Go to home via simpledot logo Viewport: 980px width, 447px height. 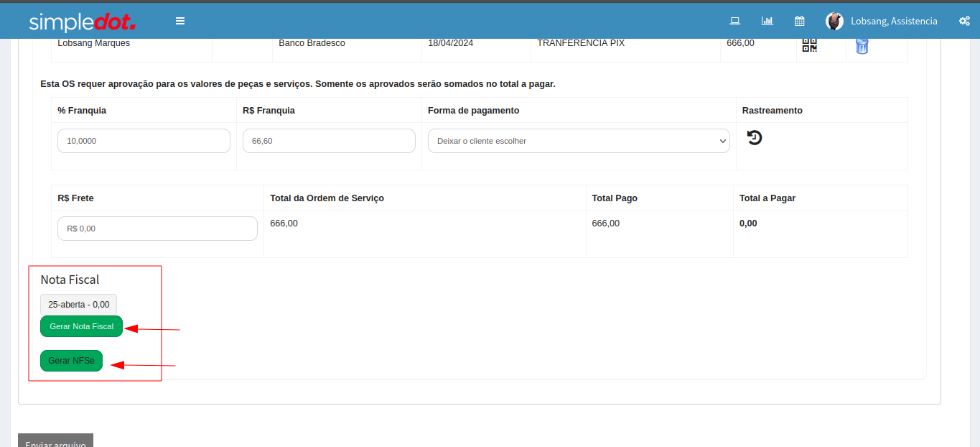(82, 22)
